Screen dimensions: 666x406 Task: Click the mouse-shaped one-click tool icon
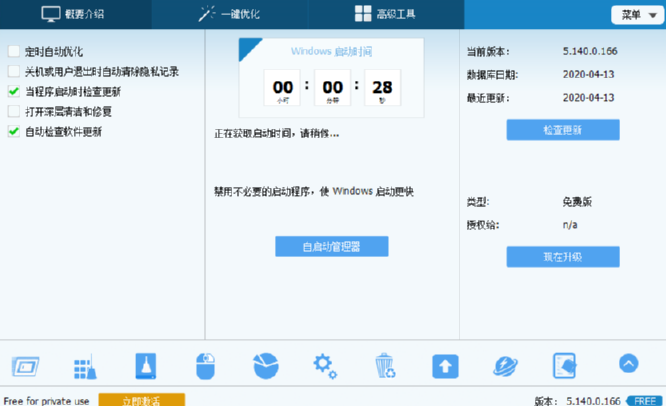click(206, 366)
